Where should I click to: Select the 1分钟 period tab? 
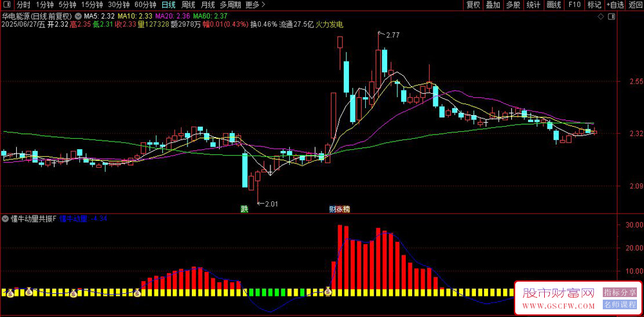click(44, 5)
